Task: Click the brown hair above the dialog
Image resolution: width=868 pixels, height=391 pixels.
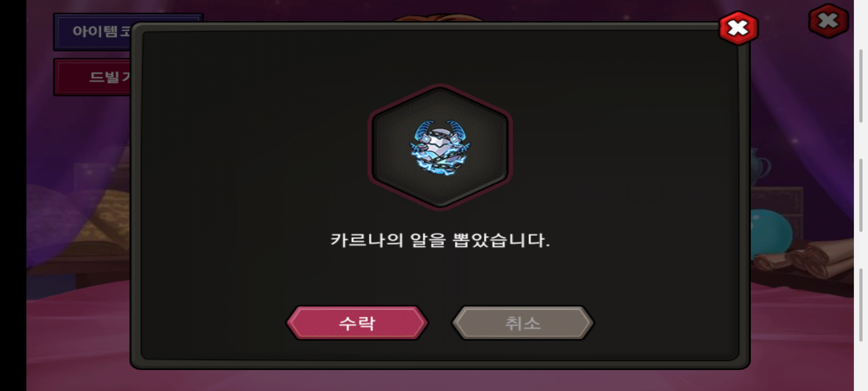Action: point(440,17)
